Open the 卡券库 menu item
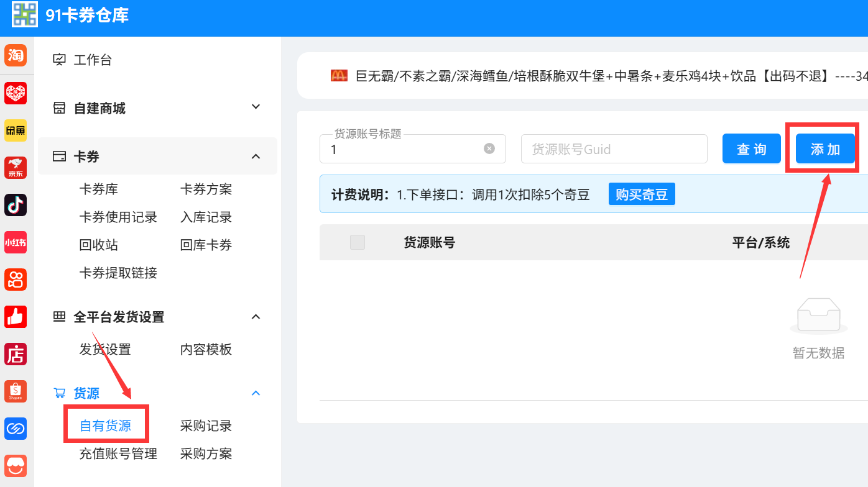The height and width of the screenshot is (487, 868). (99, 189)
